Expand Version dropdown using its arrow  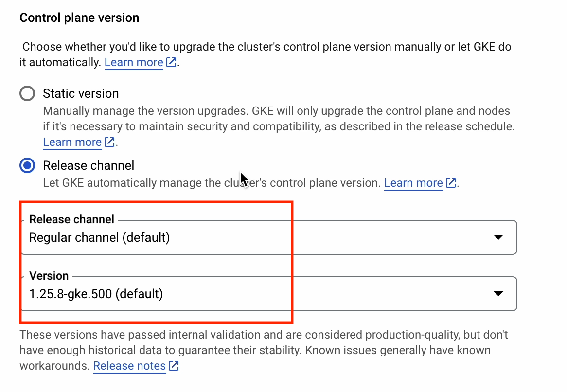[497, 294]
